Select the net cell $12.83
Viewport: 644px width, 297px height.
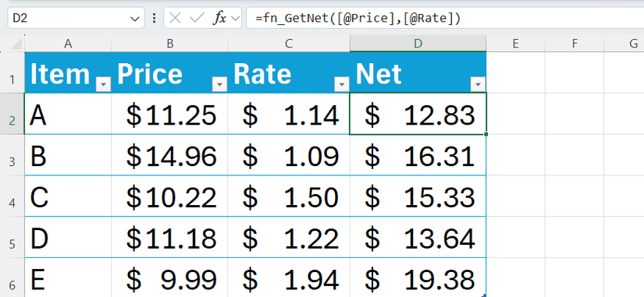(x=418, y=114)
